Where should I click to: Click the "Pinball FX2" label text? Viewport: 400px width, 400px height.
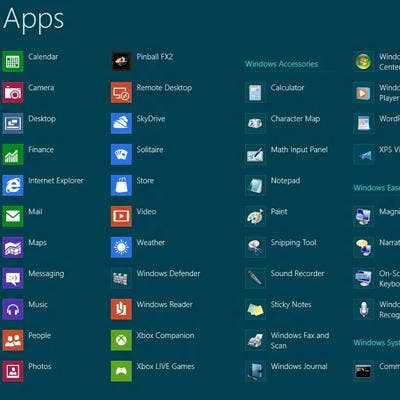[155, 57]
